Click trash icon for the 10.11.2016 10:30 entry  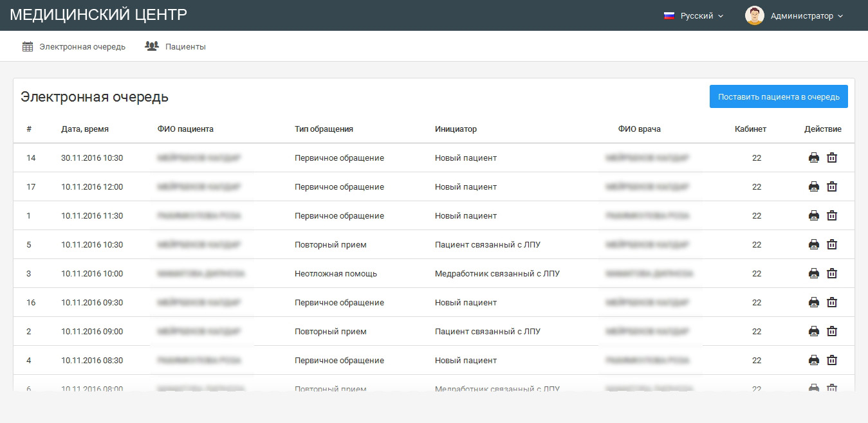pyautogui.click(x=832, y=244)
